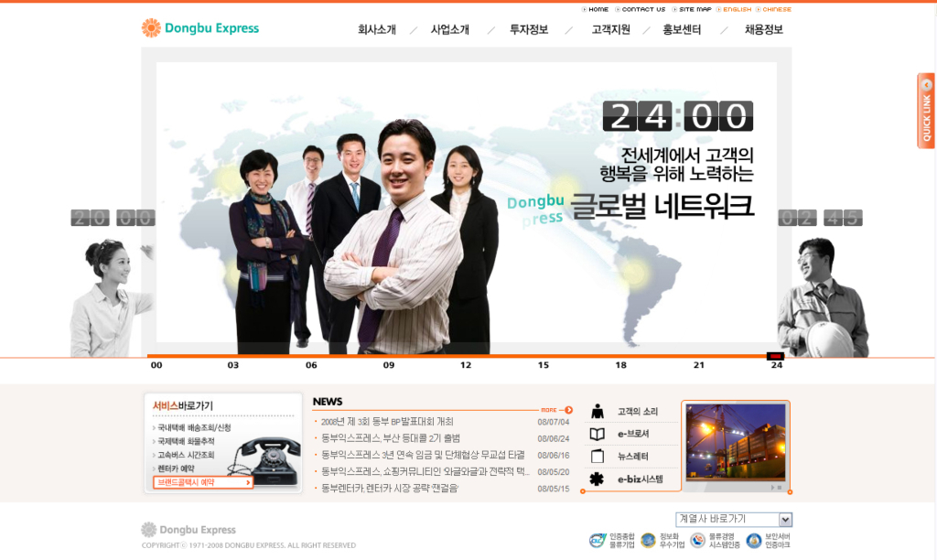Click the 정보화 우수기업 certification badge
Viewport: 937px width, 560px height.
tap(662, 541)
